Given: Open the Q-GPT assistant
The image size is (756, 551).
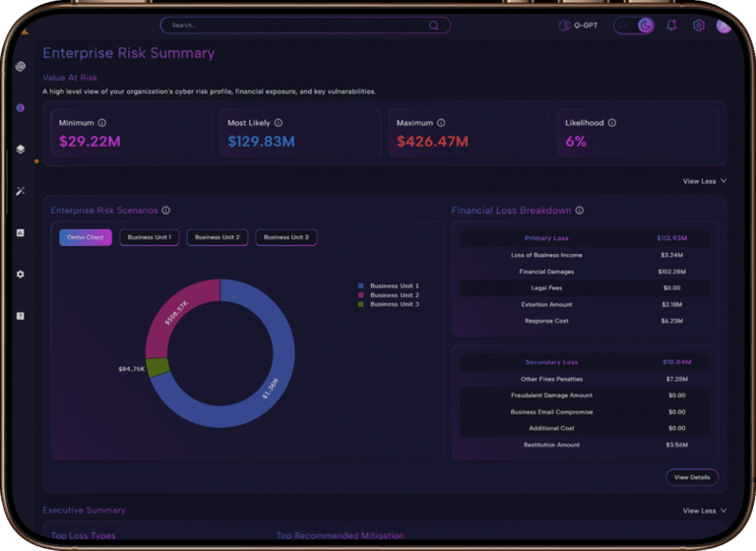Looking at the screenshot, I should tap(578, 26).
